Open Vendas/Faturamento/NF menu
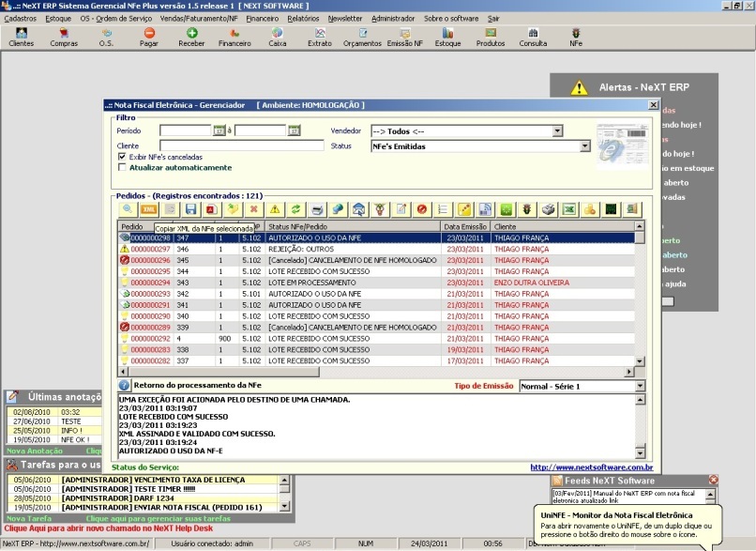The height and width of the screenshot is (551, 756). point(199,19)
